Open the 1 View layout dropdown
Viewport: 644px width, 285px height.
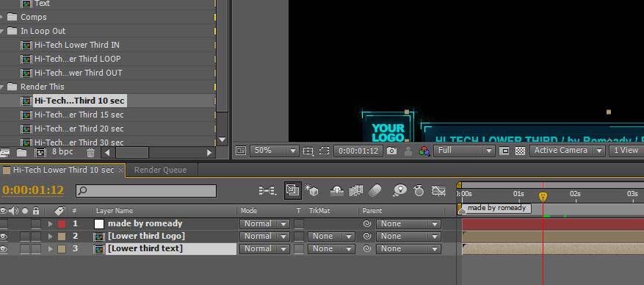tap(626, 151)
